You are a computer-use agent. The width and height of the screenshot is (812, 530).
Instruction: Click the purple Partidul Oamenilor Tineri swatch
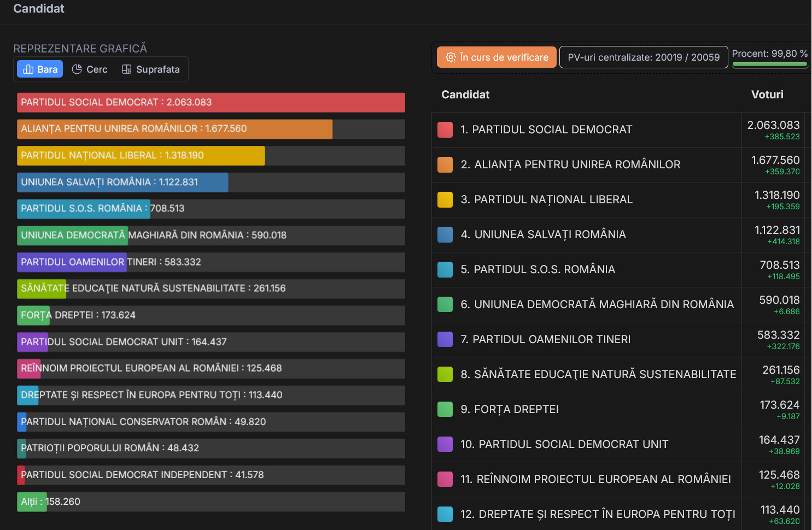pos(445,339)
